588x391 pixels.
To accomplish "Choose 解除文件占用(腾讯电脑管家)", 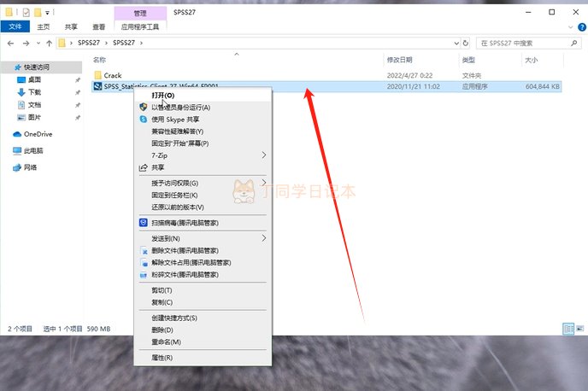I will point(203,263).
